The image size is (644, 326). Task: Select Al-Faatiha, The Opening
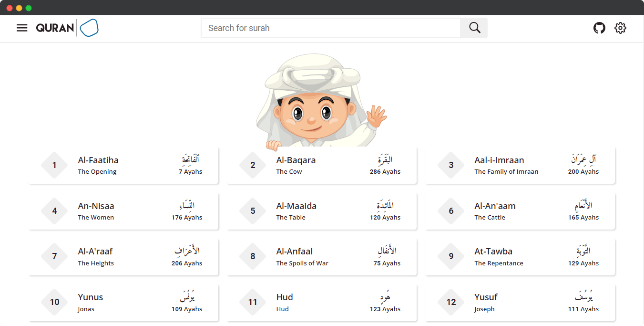coord(123,165)
